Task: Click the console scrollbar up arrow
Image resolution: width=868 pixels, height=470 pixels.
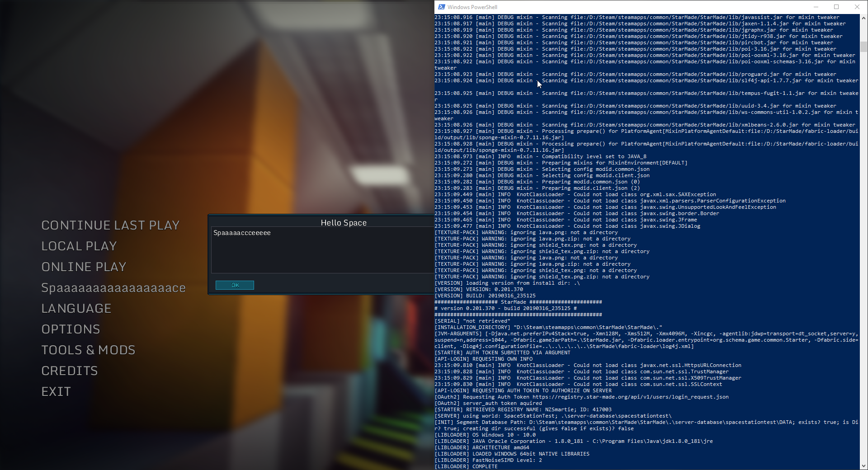Action: click(x=863, y=19)
